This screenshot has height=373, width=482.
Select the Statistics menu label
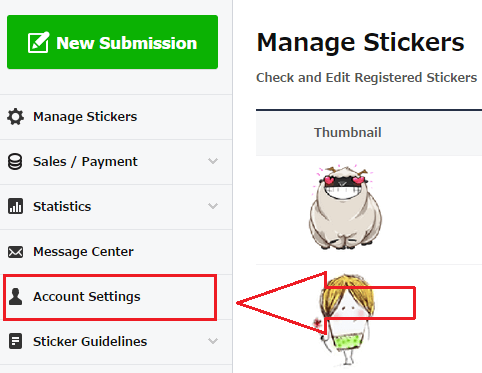(62, 207)
